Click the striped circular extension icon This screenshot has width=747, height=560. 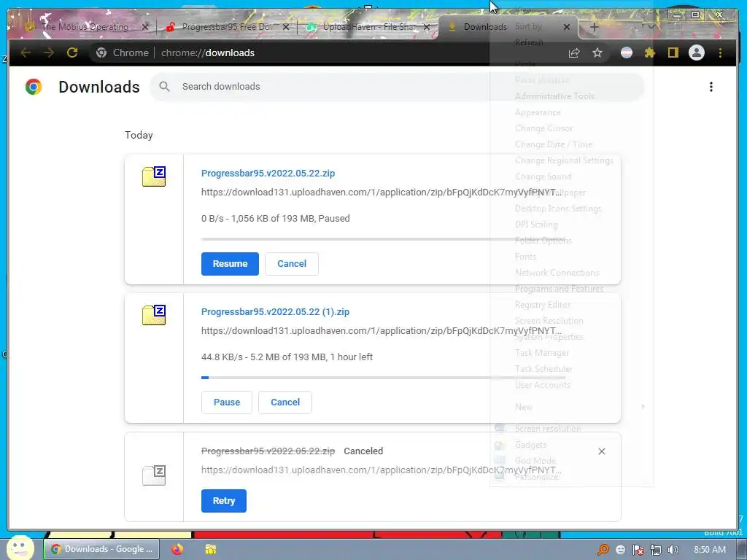(x=627, y=52)
